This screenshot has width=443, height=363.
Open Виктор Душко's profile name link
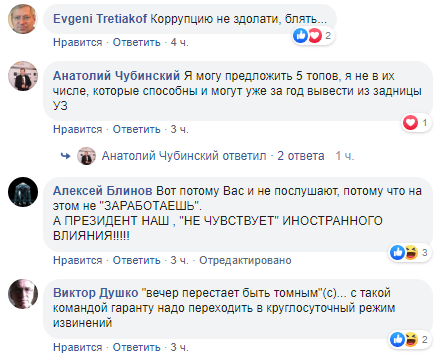click(x=95, y=293)
